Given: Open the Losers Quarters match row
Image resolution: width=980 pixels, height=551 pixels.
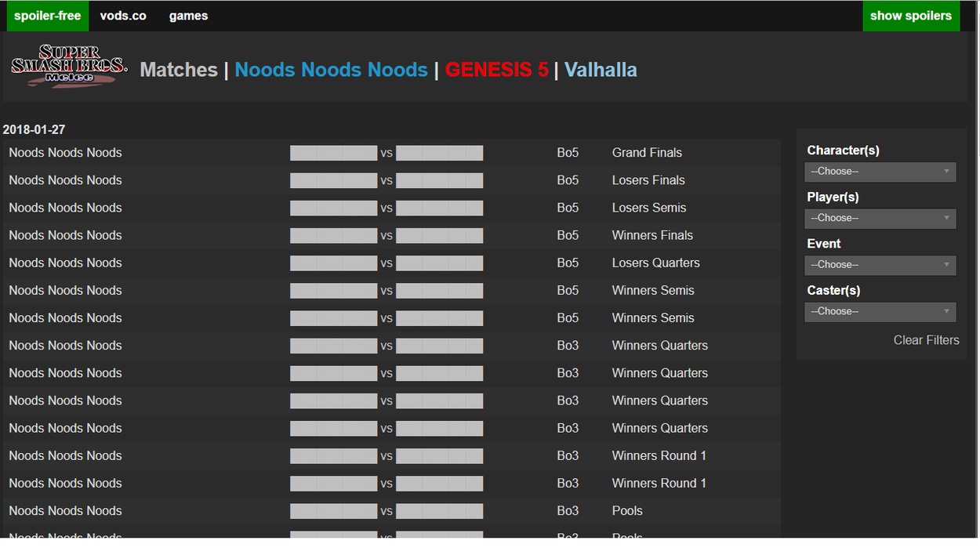Looking at the screenshot, I should pyautogui.click(x=391, y=263).
